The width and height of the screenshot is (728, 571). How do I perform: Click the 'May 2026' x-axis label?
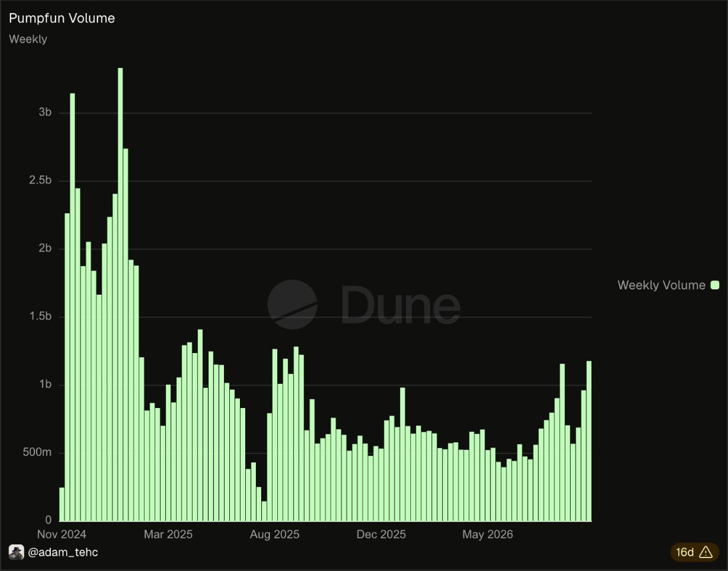487,534
